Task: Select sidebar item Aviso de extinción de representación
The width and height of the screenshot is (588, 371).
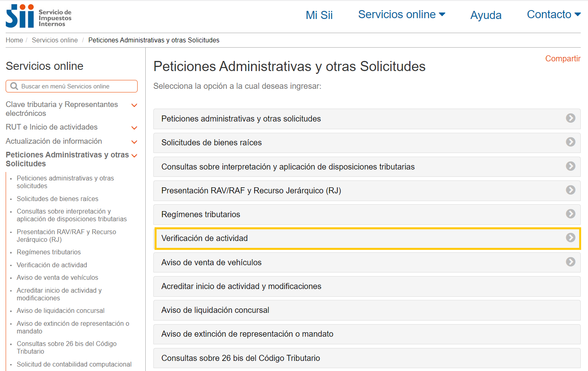Action: (73, 327)
